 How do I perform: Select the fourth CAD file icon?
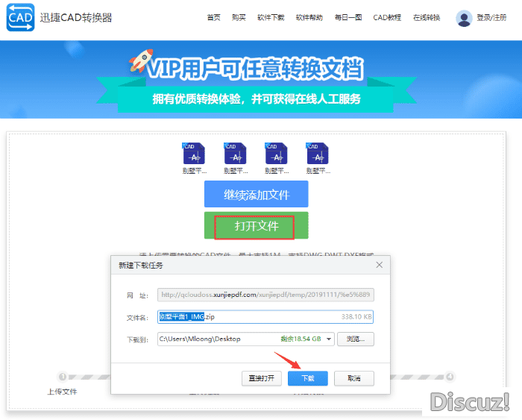point(318,154)
